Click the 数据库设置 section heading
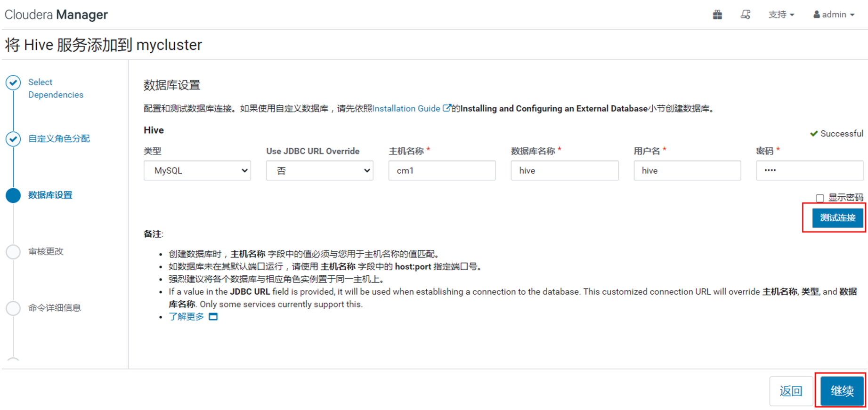 [x=172, y=85]
